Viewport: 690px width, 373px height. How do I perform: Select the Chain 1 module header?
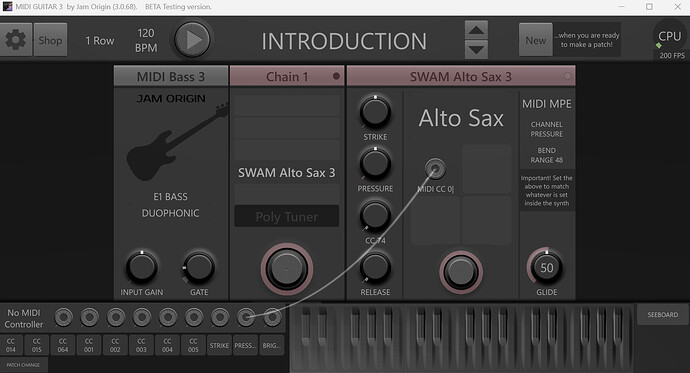pyautogui.click(x=287, y=77)
